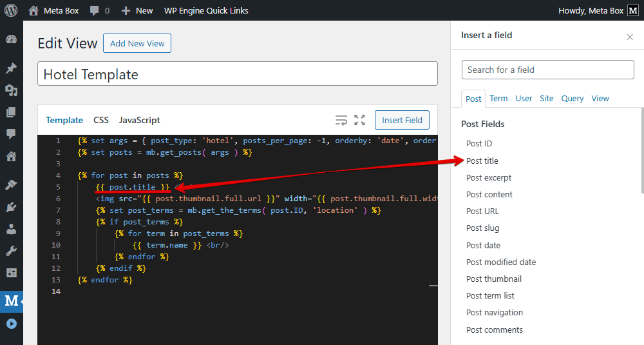Open the Users sidebar icon
The width and height of the screenshot is (644, 345).
click(11, 229)
